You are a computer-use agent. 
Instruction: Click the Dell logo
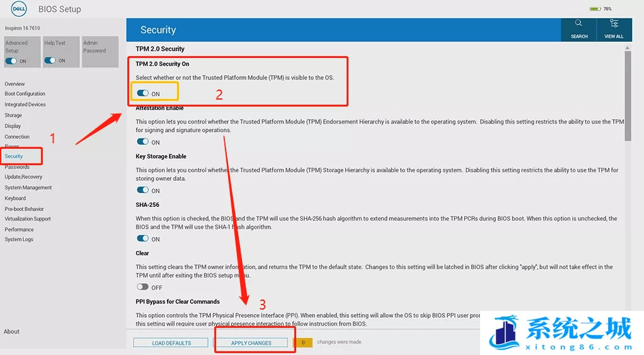pyautogui.click(x=19, y=9)
